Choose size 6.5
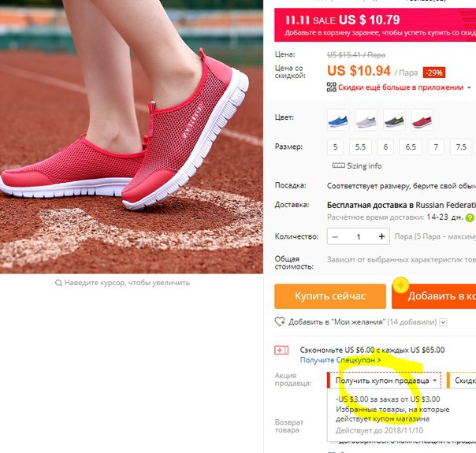 (x=411, y=147)
